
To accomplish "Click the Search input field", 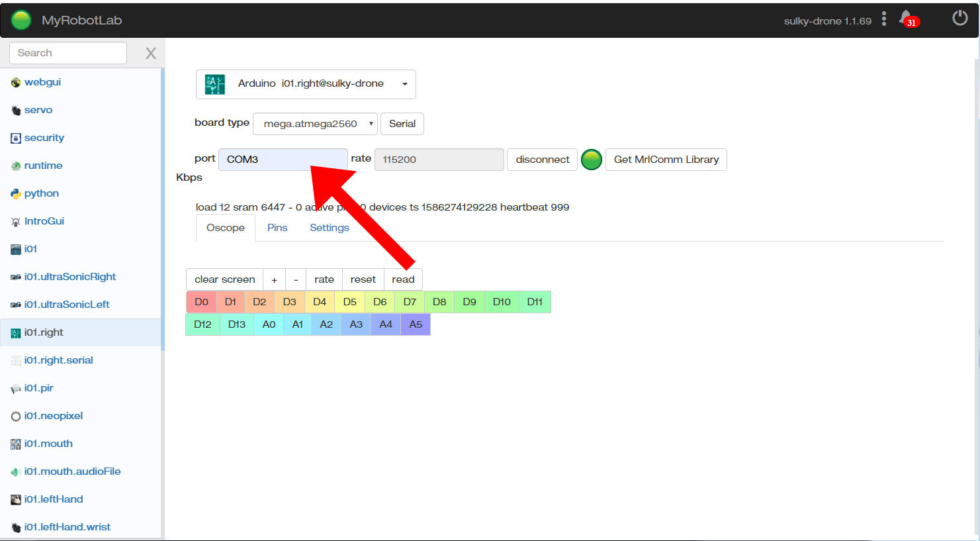I will coord(68,53).
